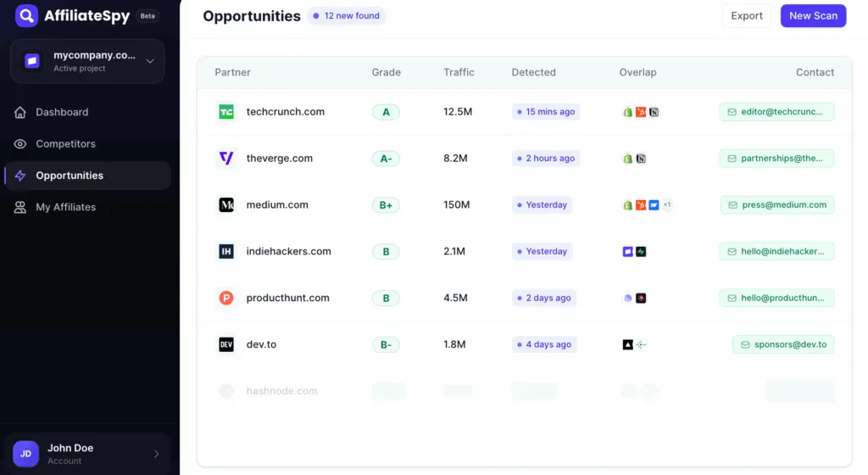
Task: Click the Webflow overlap icon in medium row
Action: [x=654, y=204]
